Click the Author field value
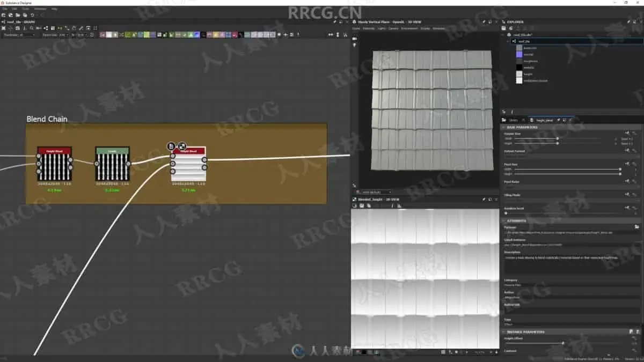 [572, 297]
